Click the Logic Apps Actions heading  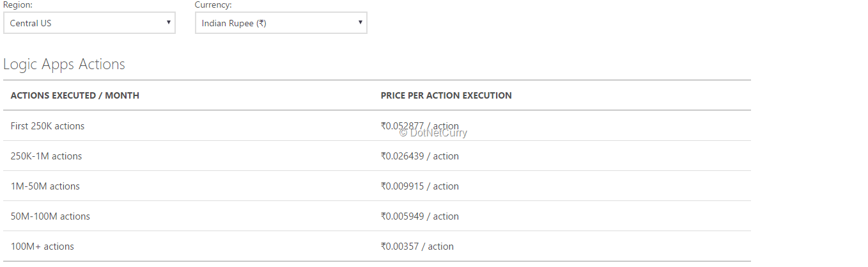coord(64,64)
